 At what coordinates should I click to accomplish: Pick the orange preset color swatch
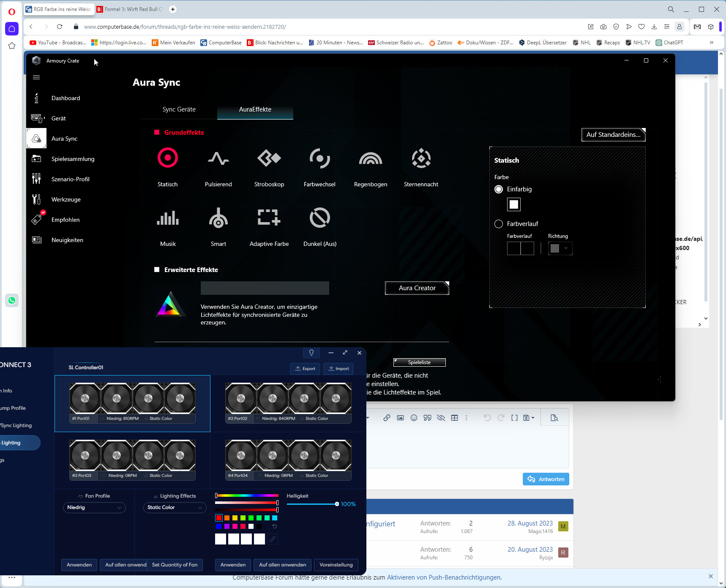point(227,518)
